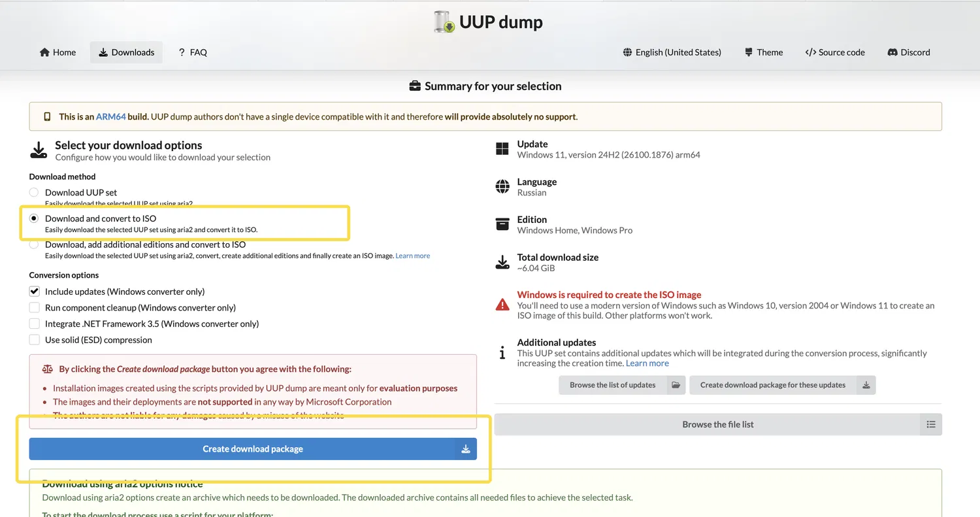Enable Integrate .NET Framework 3.5 checkbox
This screenshot has width=980, height=517.
pos(35,324)
